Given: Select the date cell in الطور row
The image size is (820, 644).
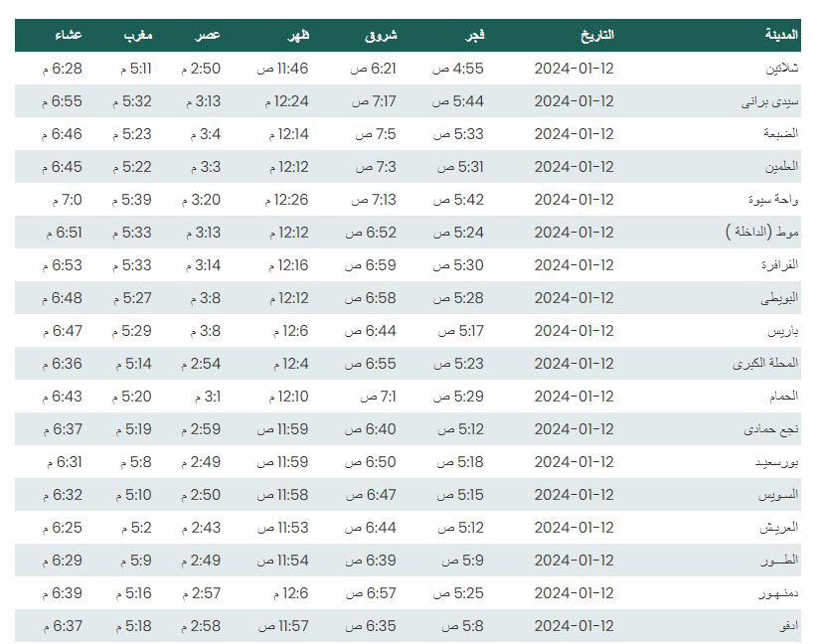Looking at the screenshot, I should click(x=574, y=561).
